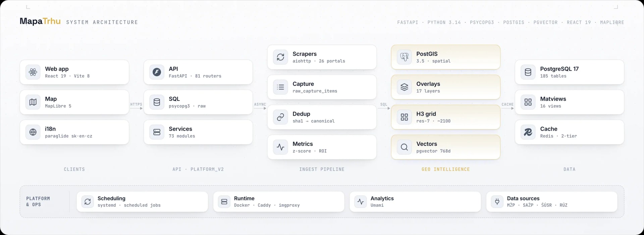Select the 'z-score · ROI' text
This screenshot has width=644, height=235.
point(309,151)
